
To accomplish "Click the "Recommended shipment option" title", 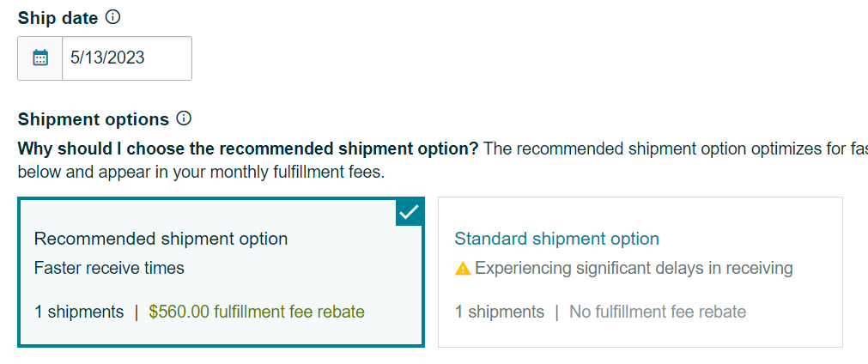I will 161,239.
